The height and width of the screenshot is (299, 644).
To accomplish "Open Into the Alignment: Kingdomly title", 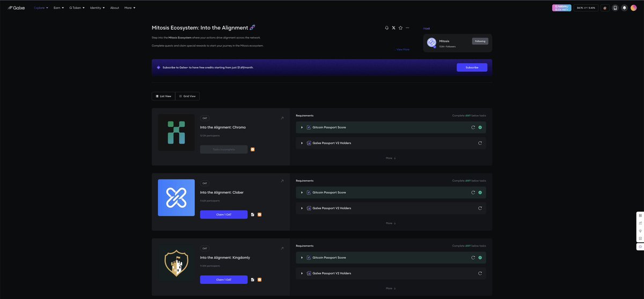I will (225, 258).
